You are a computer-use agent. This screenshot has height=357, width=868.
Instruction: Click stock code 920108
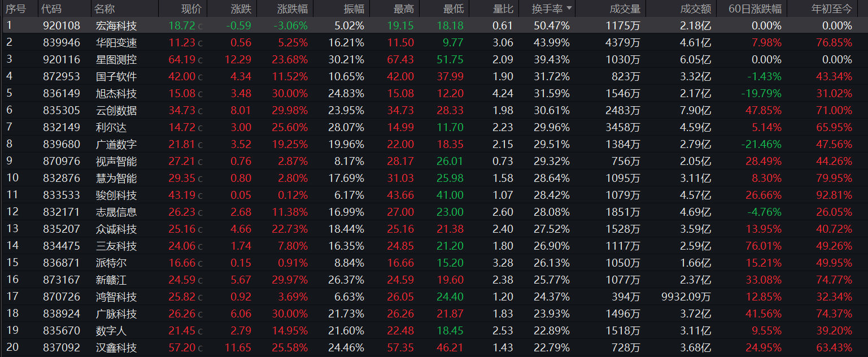tap(62, 25)
